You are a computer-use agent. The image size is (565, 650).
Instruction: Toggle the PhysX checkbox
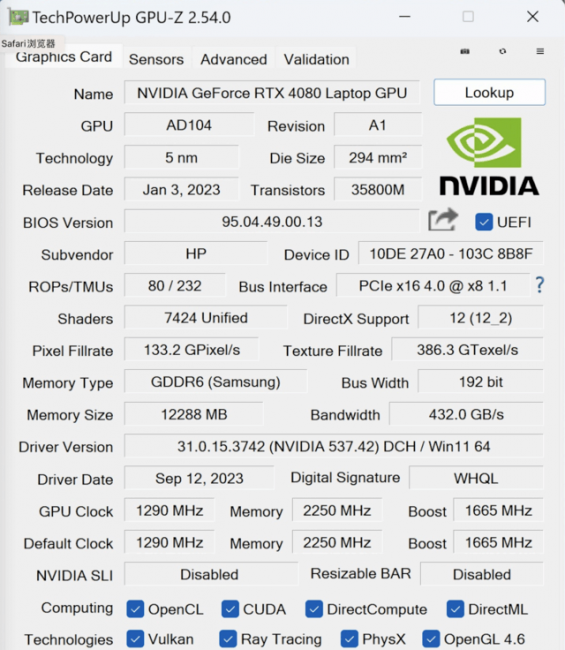coord(349,639)
